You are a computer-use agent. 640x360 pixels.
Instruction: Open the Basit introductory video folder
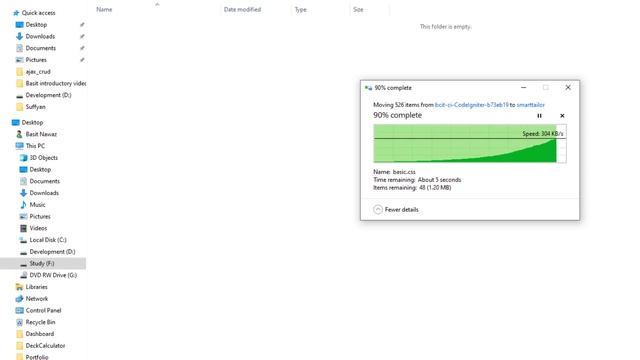51,83
